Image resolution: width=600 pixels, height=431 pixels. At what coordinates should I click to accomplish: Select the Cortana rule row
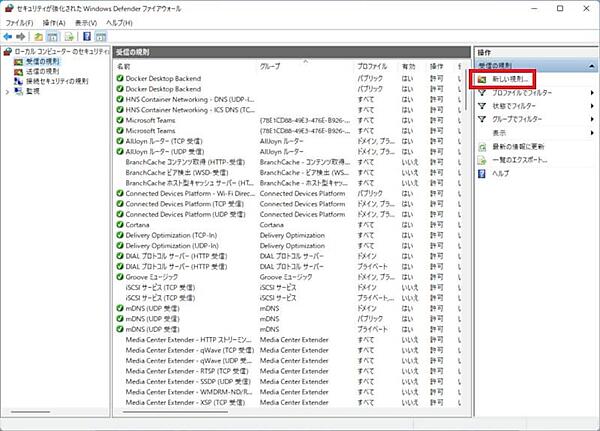(137, 225)
